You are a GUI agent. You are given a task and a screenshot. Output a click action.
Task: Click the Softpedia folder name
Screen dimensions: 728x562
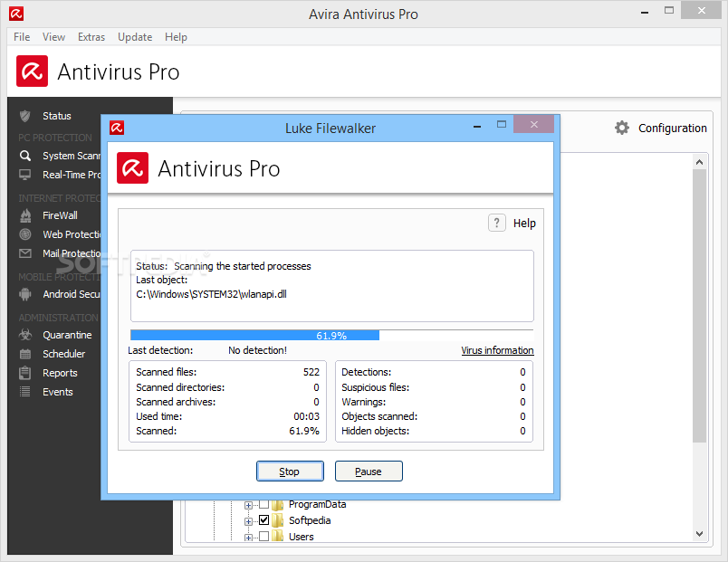point(310,520)
